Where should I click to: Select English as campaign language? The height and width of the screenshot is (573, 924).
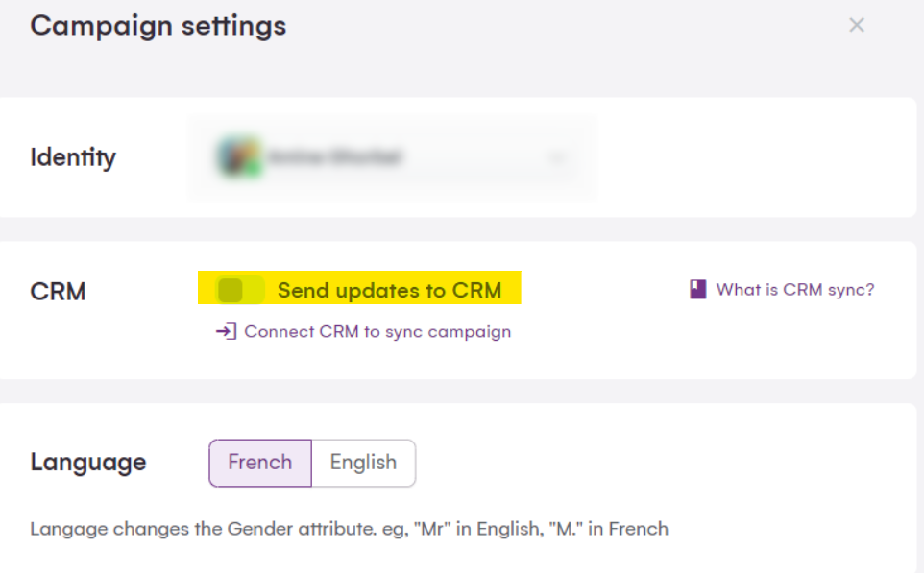(x=365, y=462)
